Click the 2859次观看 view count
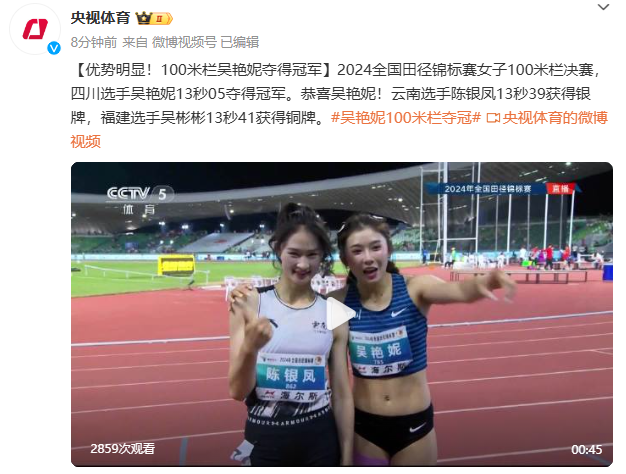The width and height of the screenshot is (626, 474). coord(123,449)
